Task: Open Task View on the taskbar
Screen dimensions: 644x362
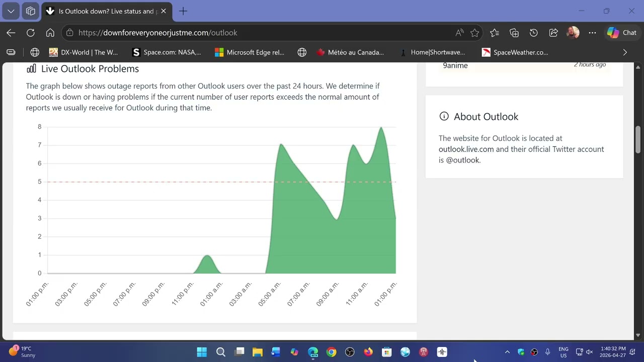Action: pos(239,352)
